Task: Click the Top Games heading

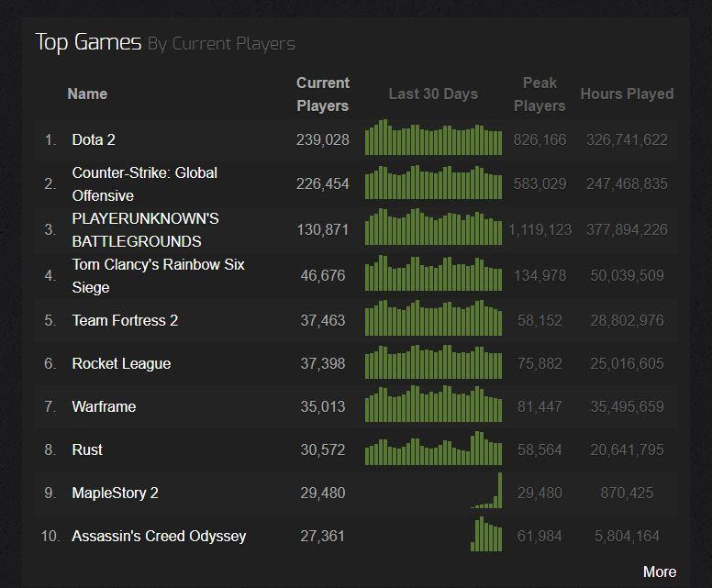Action: pos(88,42)
